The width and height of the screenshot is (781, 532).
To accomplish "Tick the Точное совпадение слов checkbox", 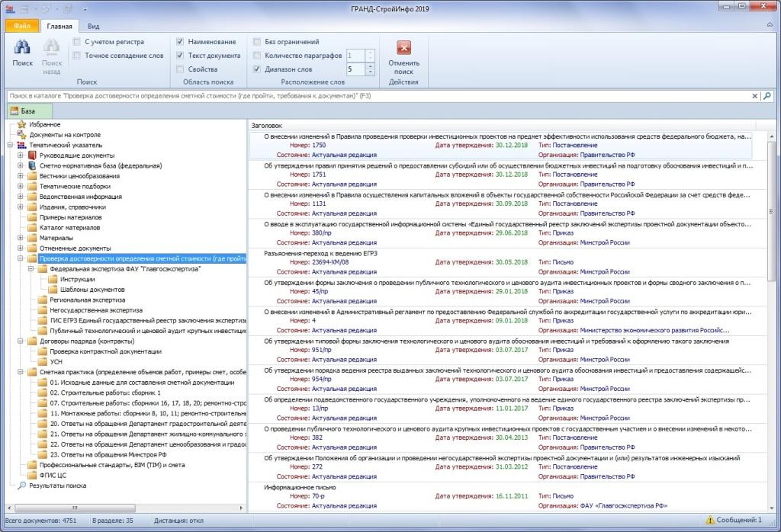I will 77,56.
